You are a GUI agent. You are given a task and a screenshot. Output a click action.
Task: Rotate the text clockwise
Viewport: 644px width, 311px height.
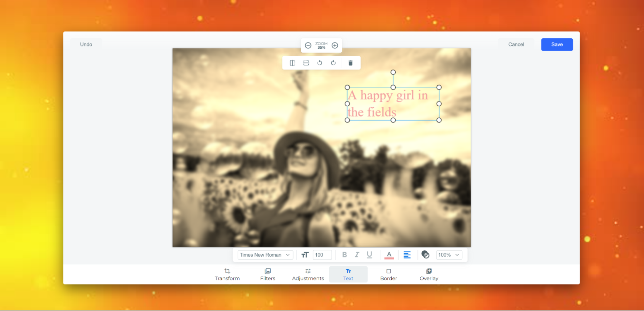[x=333, y=63]
